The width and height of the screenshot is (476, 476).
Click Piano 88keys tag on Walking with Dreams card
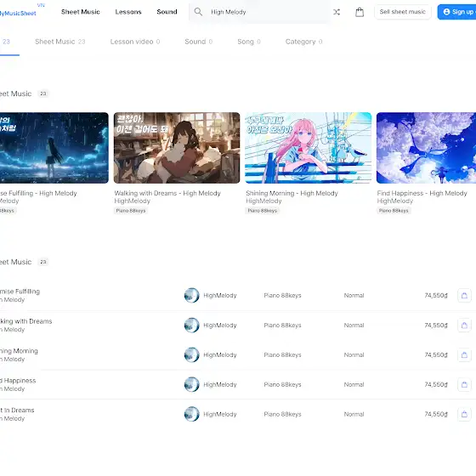pos(131,211)
